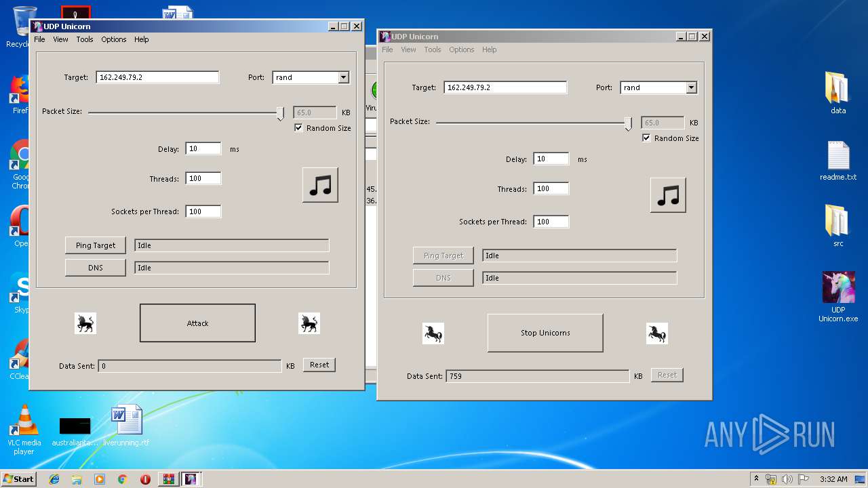
Task: Open the Options menu in left UDP Unicorn window
Action: click(114, 39)
